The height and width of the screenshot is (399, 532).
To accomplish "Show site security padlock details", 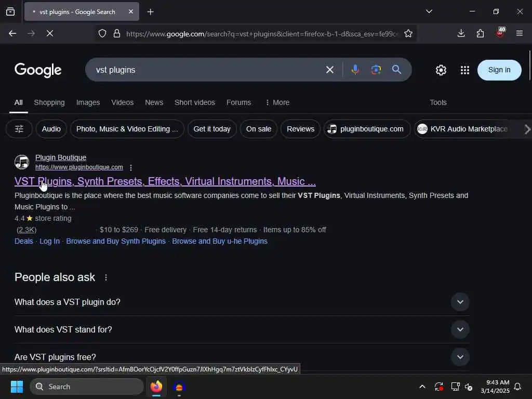I will coord(117,34).
